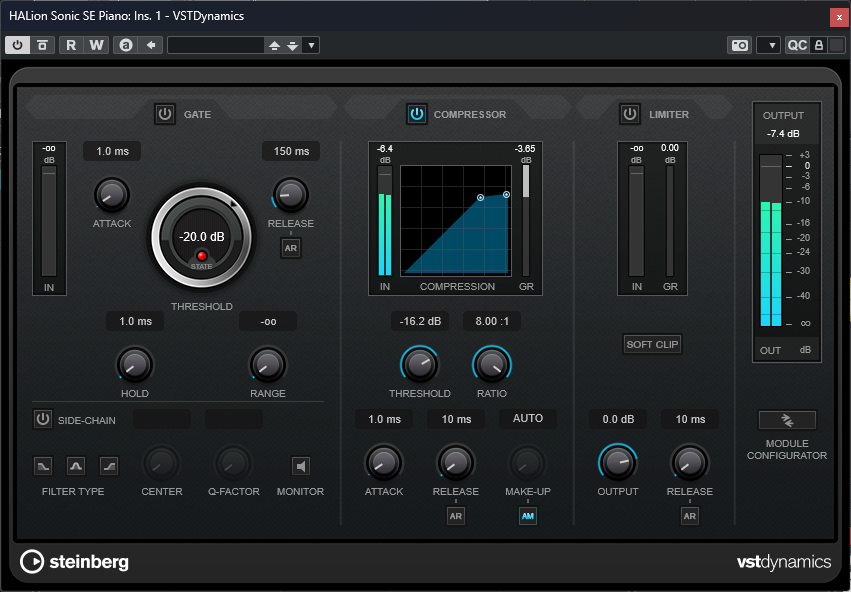
Task: Click the compressor ratio curve handle at right
Action: point(506,194)
